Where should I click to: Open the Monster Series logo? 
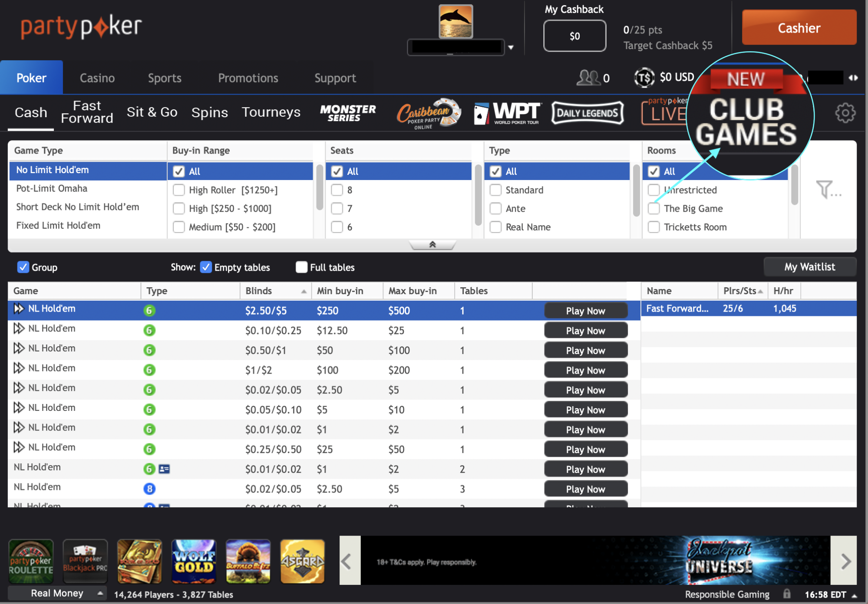tap(347, 113)
